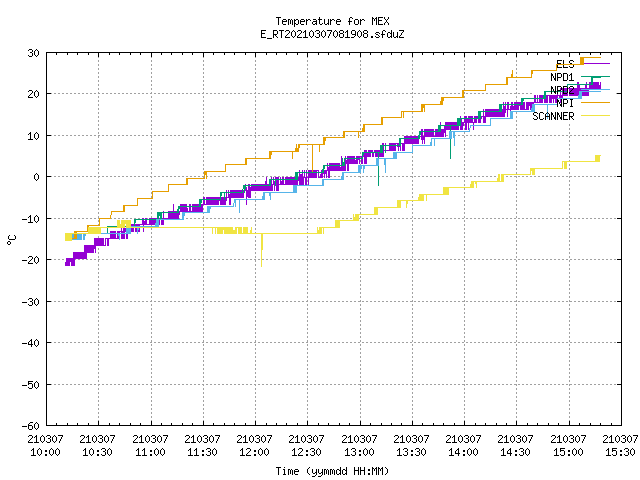Viewport: 640px width, 480px height.
Task: Click the chart title 'Temperature for MEX'
Action: [332, 21]
